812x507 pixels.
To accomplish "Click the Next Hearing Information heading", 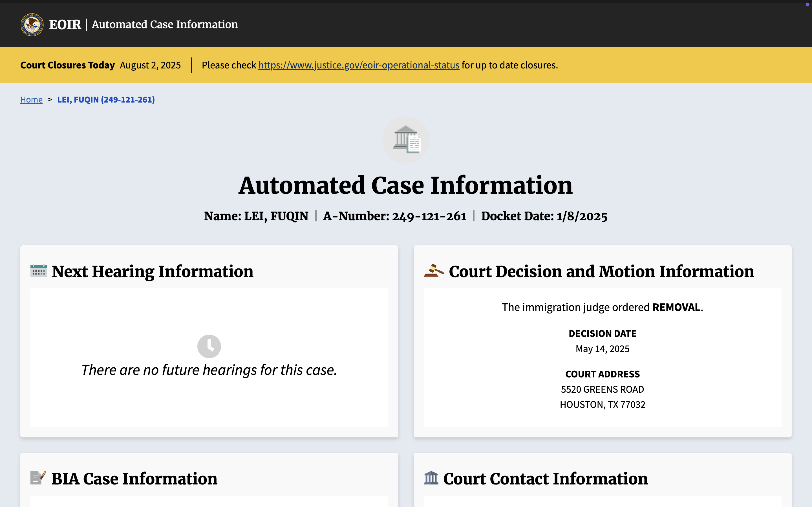I will click(153, 271).
